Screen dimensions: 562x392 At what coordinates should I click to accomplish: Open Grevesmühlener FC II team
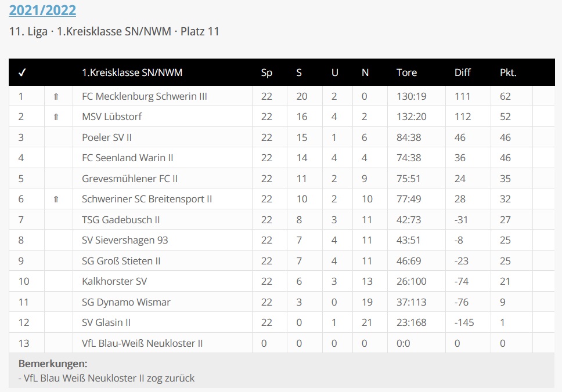[x=129, y=179]
